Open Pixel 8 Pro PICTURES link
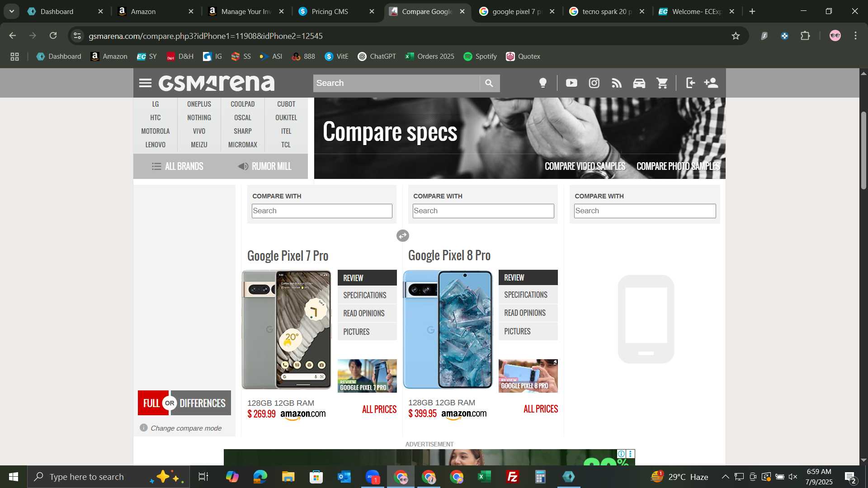Image resolution: width=868 pixels, height=488 pixels. coord(528,331)
